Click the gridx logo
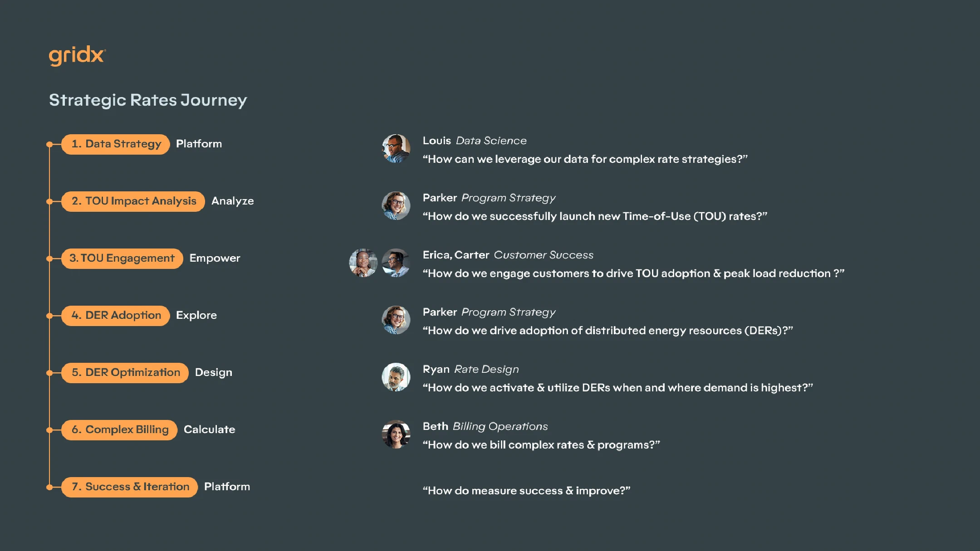 pos(77,56)
